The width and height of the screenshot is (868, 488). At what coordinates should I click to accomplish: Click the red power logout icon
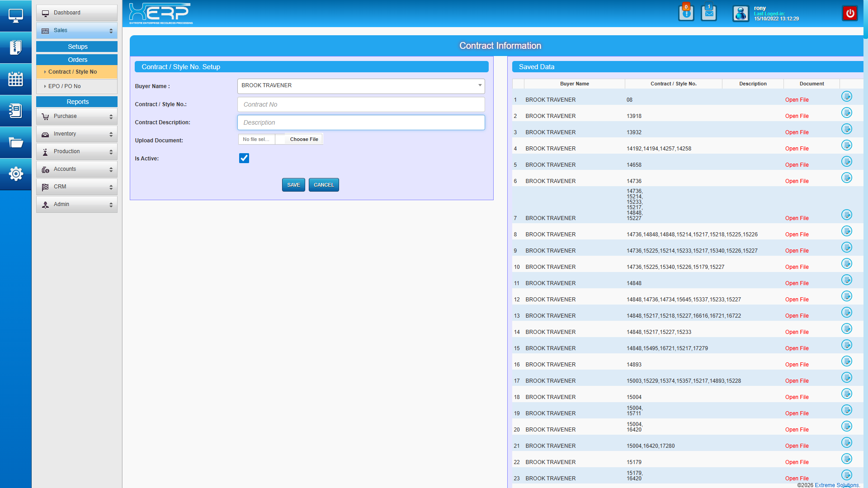click(850, 14)
